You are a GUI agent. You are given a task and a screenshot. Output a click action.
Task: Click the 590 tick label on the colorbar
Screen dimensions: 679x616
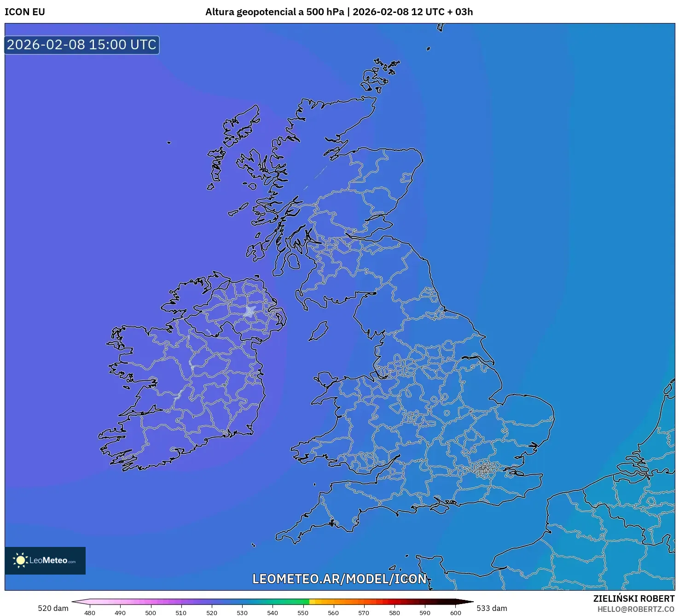[x=425, y=613]
